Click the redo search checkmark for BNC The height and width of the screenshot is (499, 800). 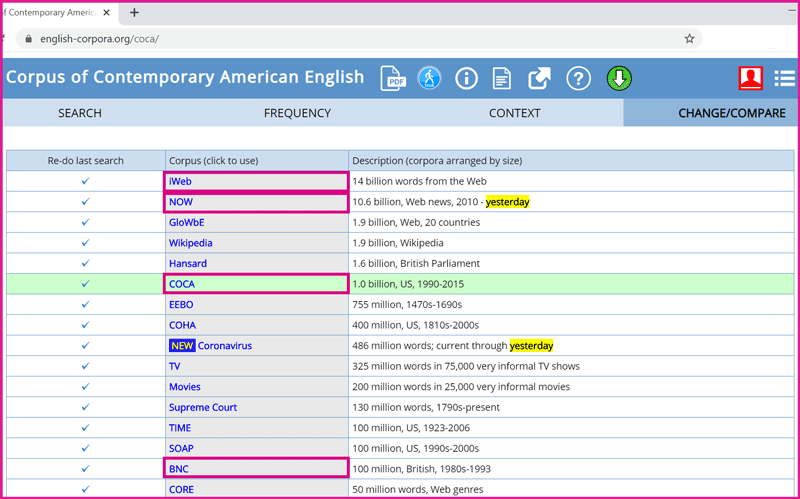(85, 468)
